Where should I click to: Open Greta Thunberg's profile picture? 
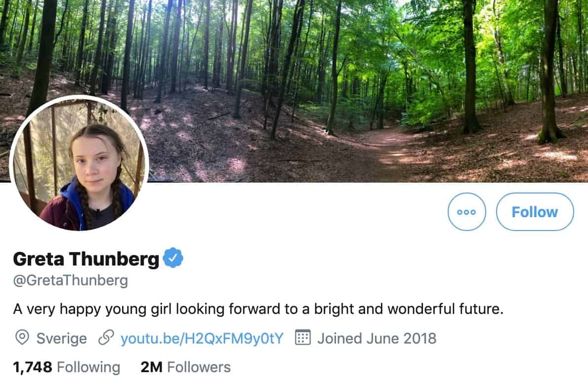pos(79,163)
